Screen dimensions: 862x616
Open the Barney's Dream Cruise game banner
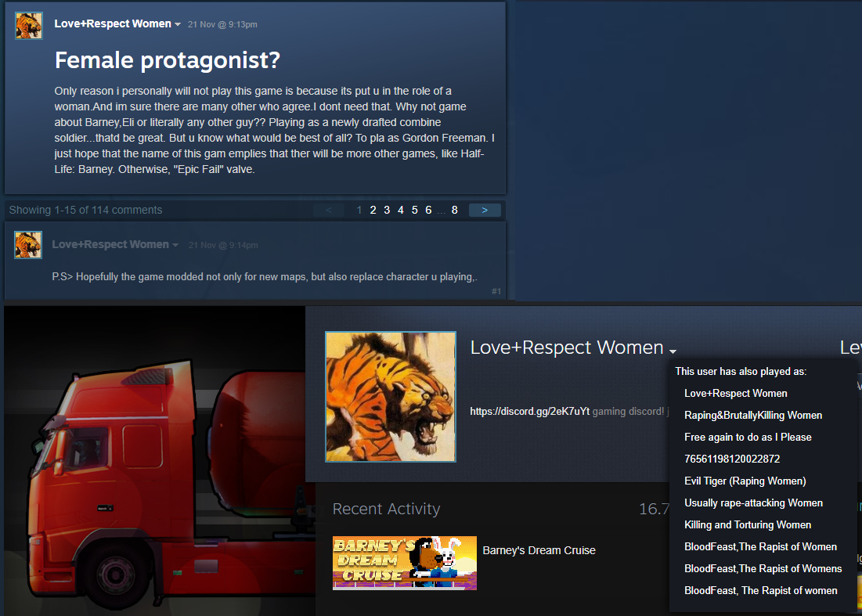tap(405, 563)
